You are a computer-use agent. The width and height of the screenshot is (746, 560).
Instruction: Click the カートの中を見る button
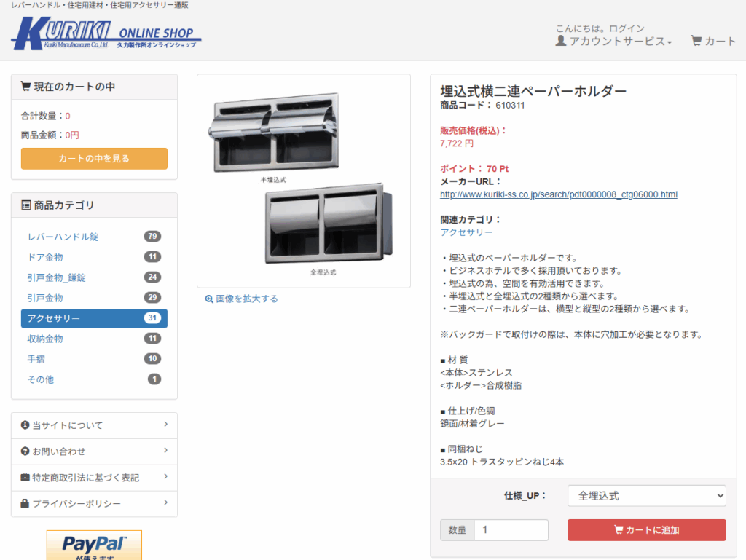(x=94, y=158)
